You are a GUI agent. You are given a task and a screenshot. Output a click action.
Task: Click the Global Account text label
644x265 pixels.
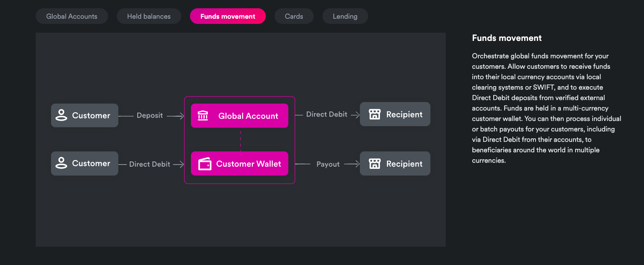pyautogui.click(x=248, y=116)
